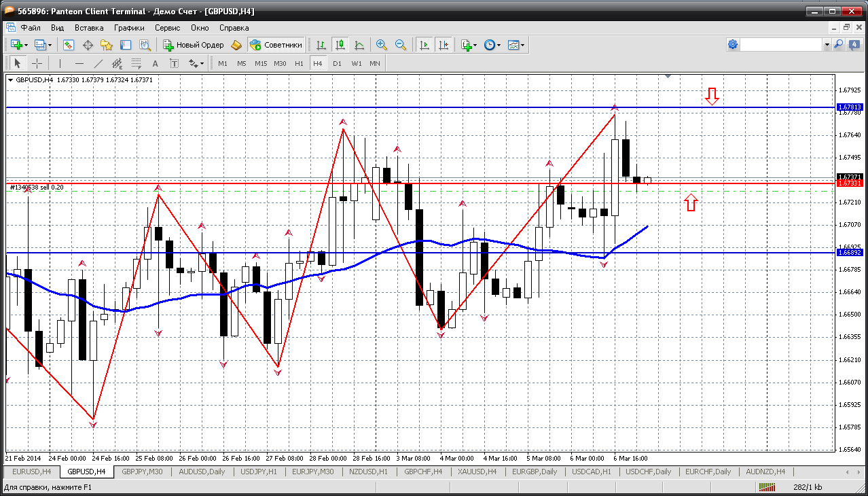Click into the search input field
The image size is (868, 496).
(781, 44)
